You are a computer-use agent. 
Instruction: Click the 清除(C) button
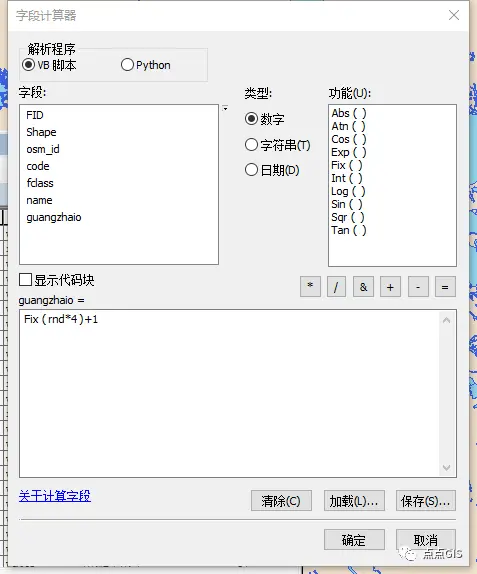281,500
